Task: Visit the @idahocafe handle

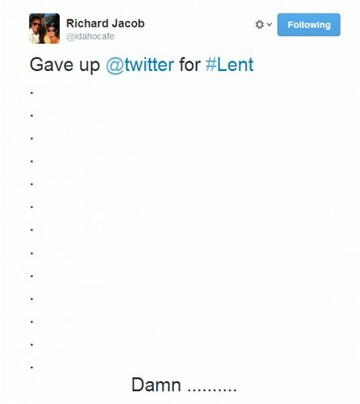Action: [x=90, y=36]
